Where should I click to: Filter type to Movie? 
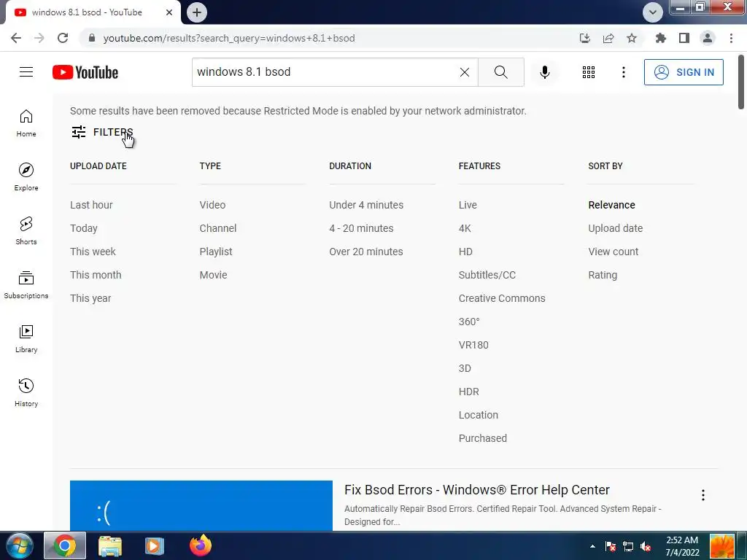point(214,275)
